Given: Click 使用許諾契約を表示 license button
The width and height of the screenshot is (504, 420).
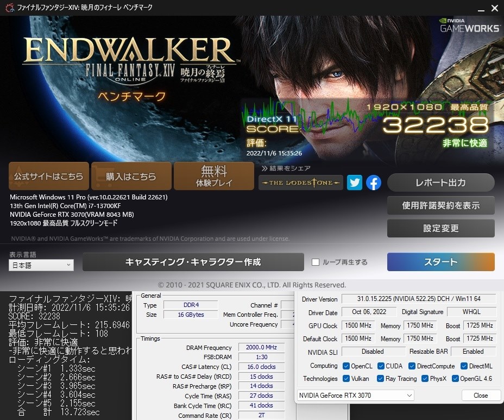Looking at the screenshot, I should coord(440,205).
